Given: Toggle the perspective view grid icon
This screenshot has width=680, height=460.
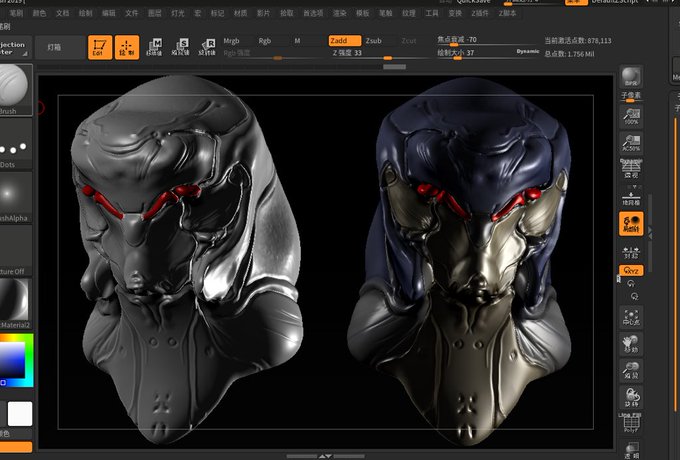Looking at the screenshot, I should click(631, 169).
